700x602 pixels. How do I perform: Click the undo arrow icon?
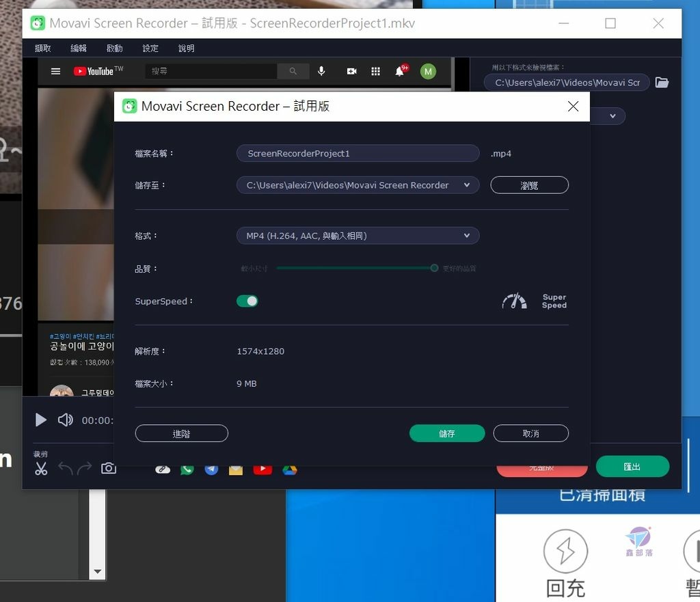66,469
